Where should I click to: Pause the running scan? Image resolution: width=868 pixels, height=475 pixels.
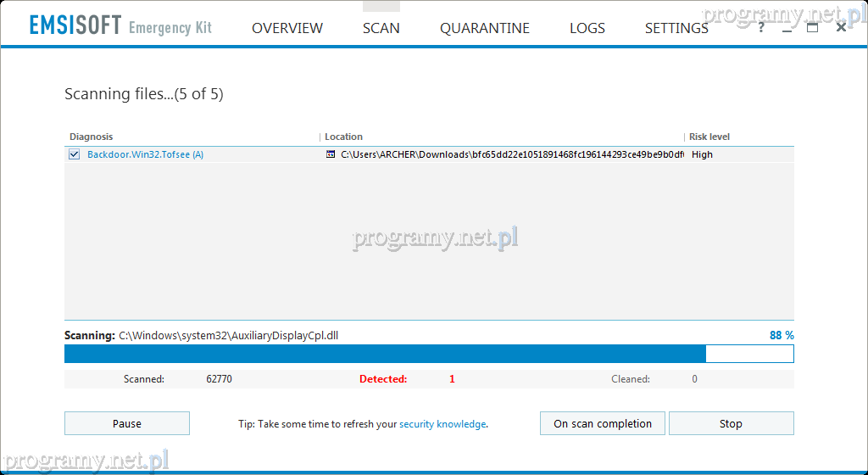click(127, 423)
